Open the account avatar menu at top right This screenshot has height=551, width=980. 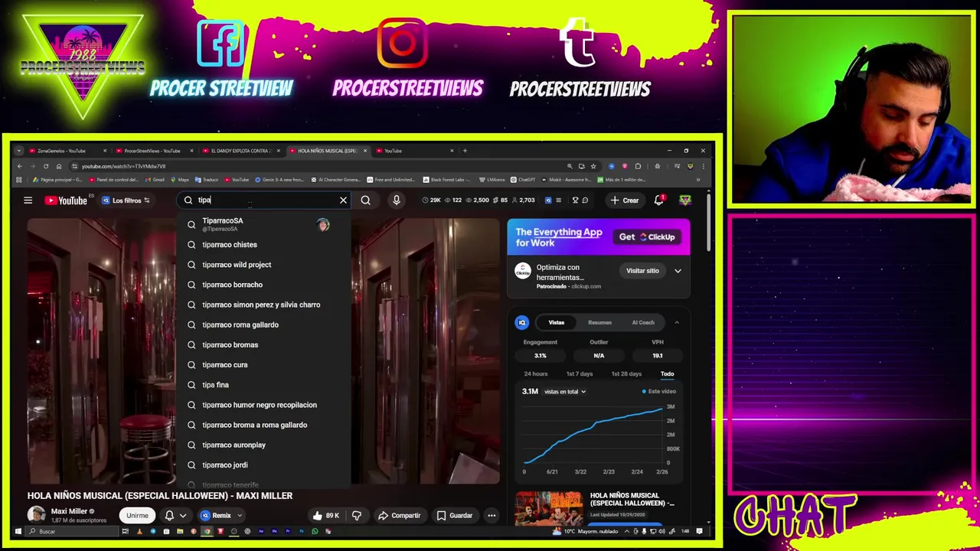pos(685,201)
